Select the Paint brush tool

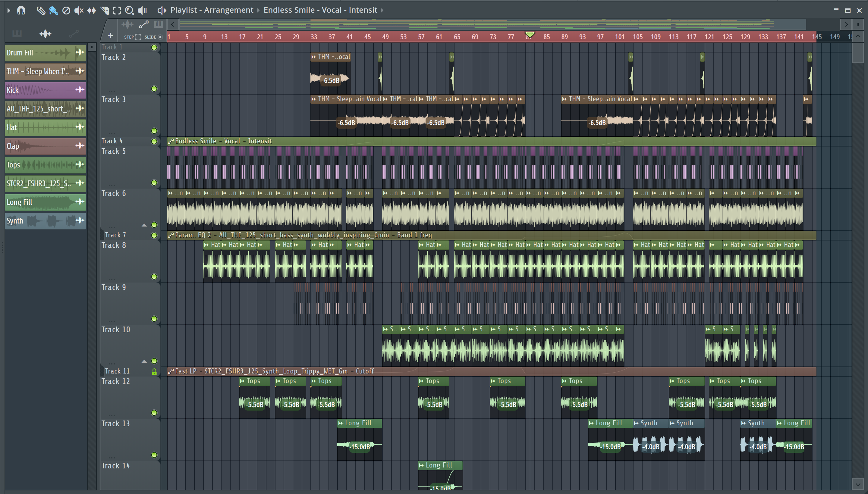click(x=53, y=11)
